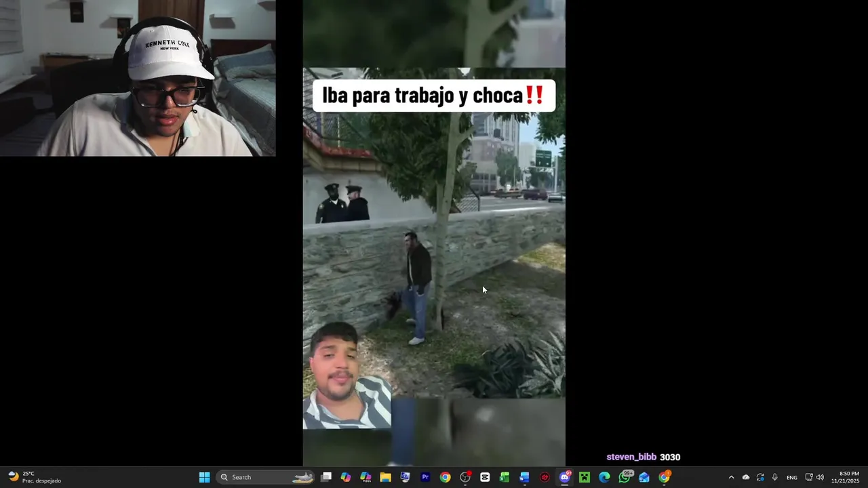Switch to Discord with the notification badge
The image size is (868, 488).
point(564,477)
